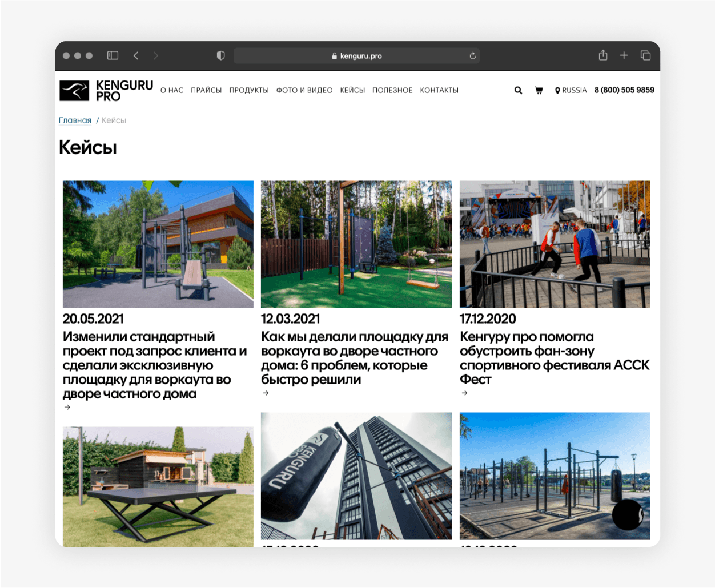Click the date 20.05.2021
Screen dimensions: 715x588
93,319
